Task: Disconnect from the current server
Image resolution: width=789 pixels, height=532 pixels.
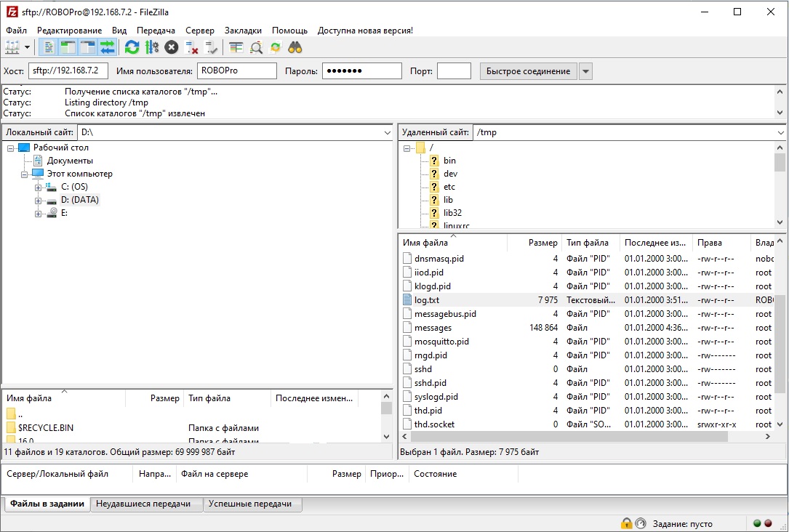Action: [192, 48]
